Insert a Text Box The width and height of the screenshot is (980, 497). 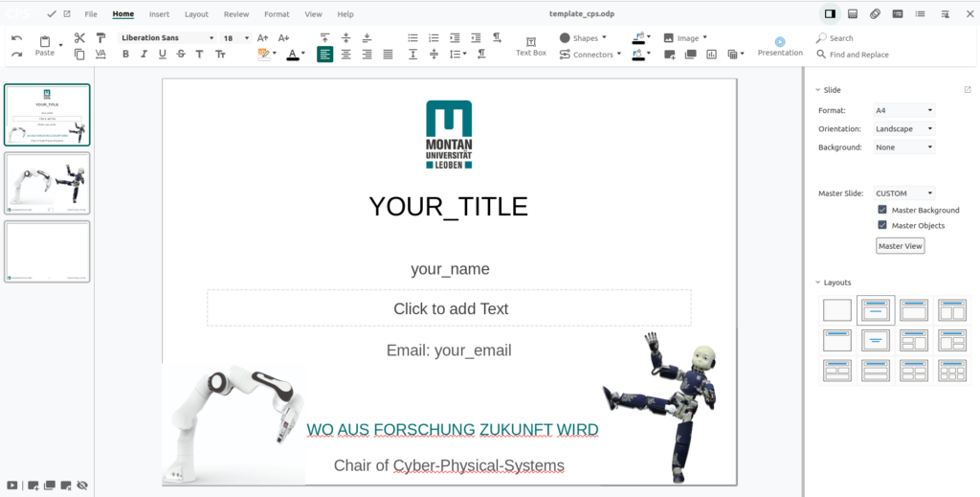click(x=531, y=45)
